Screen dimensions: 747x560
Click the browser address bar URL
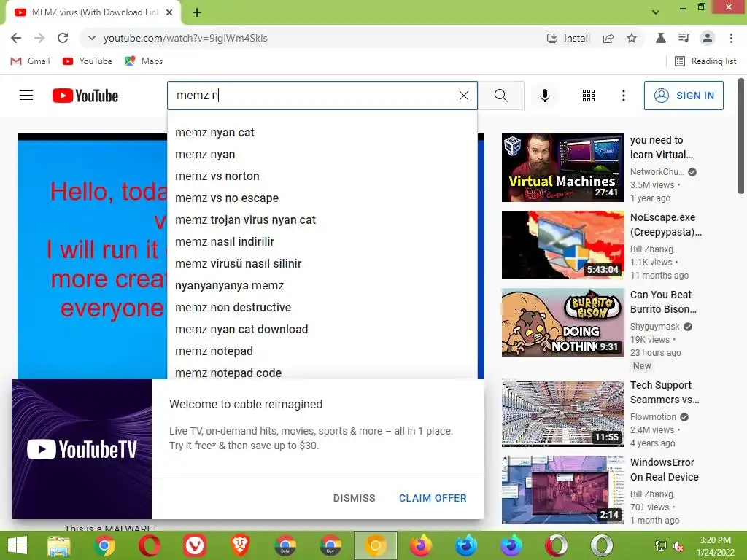pos(185,38)
